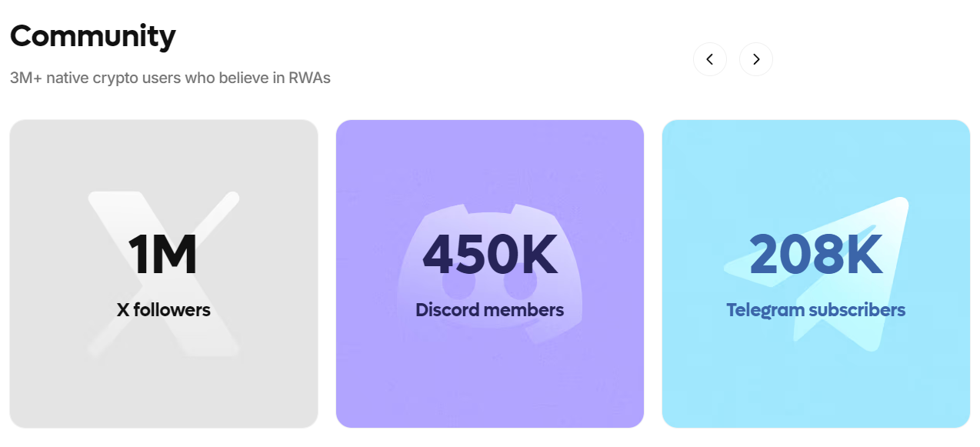
Task: Select the 208K subscriber count
Action: pyautogui.click(x=815, y=255)
